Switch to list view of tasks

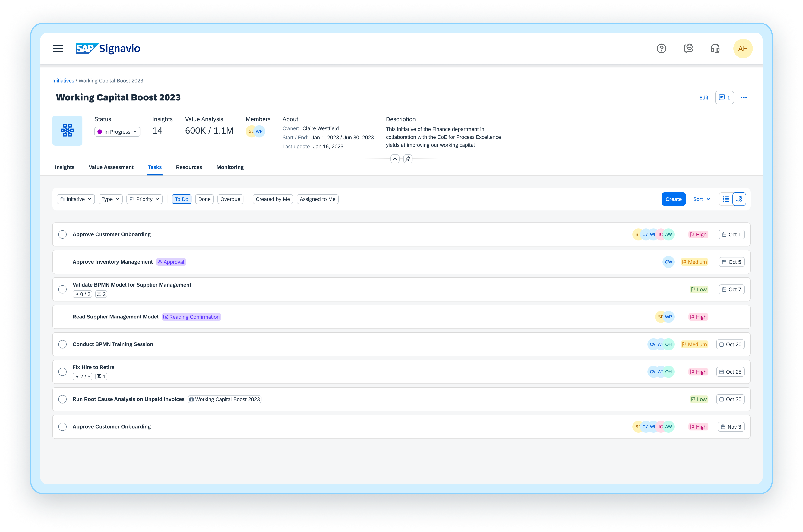point(726,199)
